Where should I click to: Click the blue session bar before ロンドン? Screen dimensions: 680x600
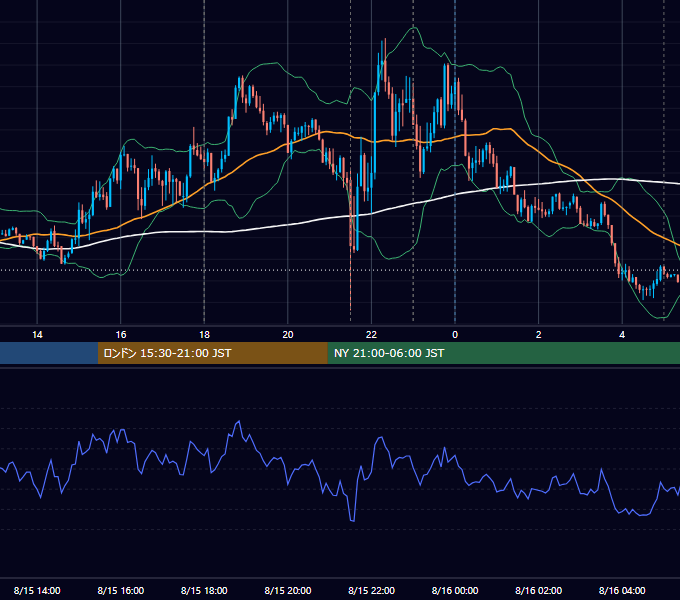[49, 353]
